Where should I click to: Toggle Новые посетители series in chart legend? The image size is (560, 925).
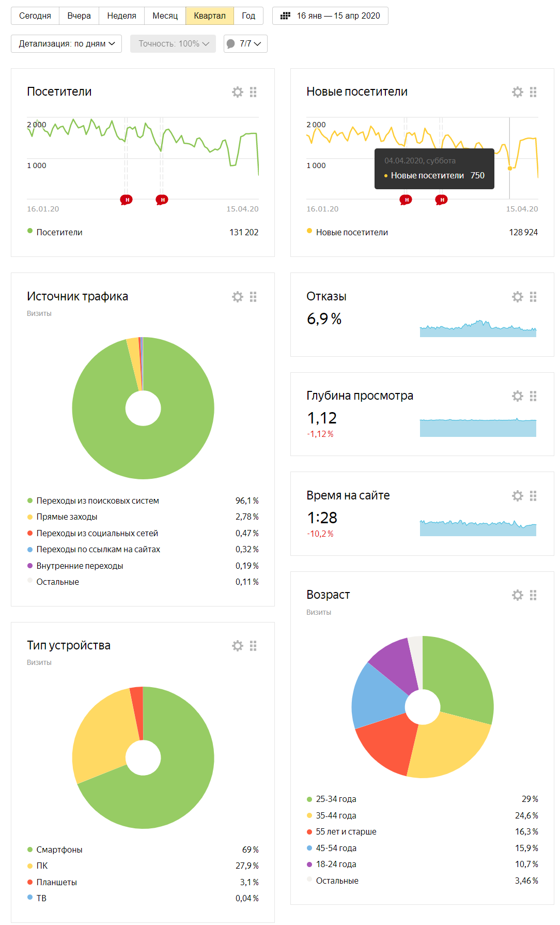point(347,232)
